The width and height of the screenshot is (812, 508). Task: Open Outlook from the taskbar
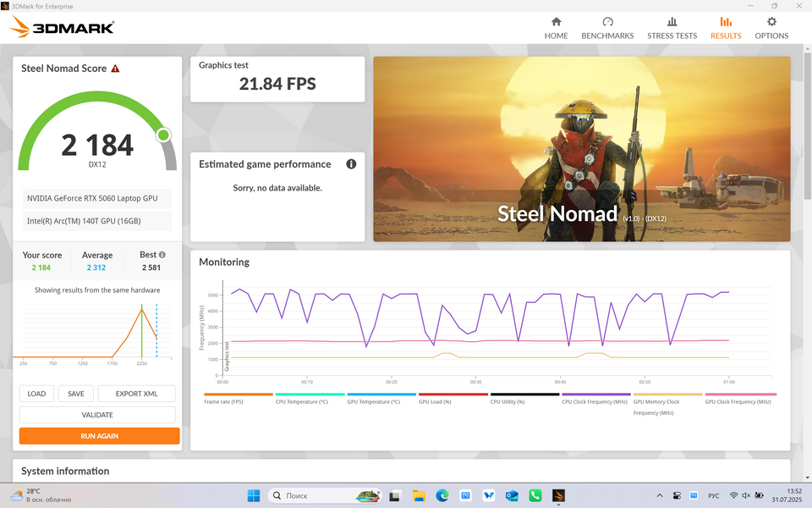point(512,495)
